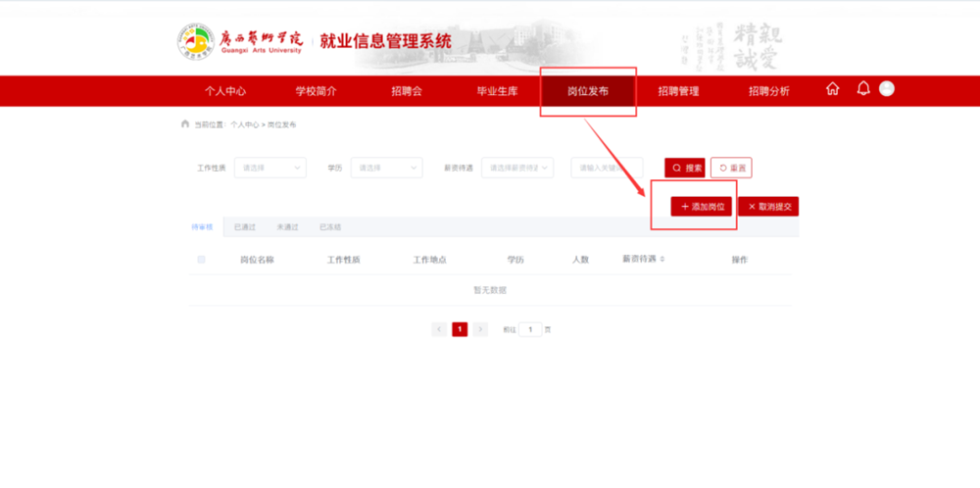This screenshot has height=488, width=980.
Task: Click the 取消提交 button
Action: coord(768,206)
